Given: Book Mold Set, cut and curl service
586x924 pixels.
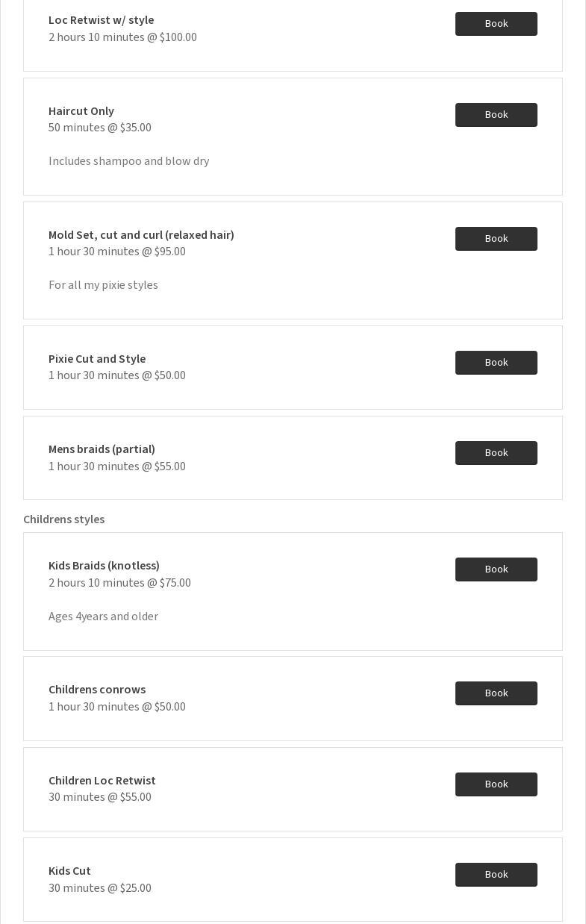Looking at the screenshot, I should pos(496,239).
